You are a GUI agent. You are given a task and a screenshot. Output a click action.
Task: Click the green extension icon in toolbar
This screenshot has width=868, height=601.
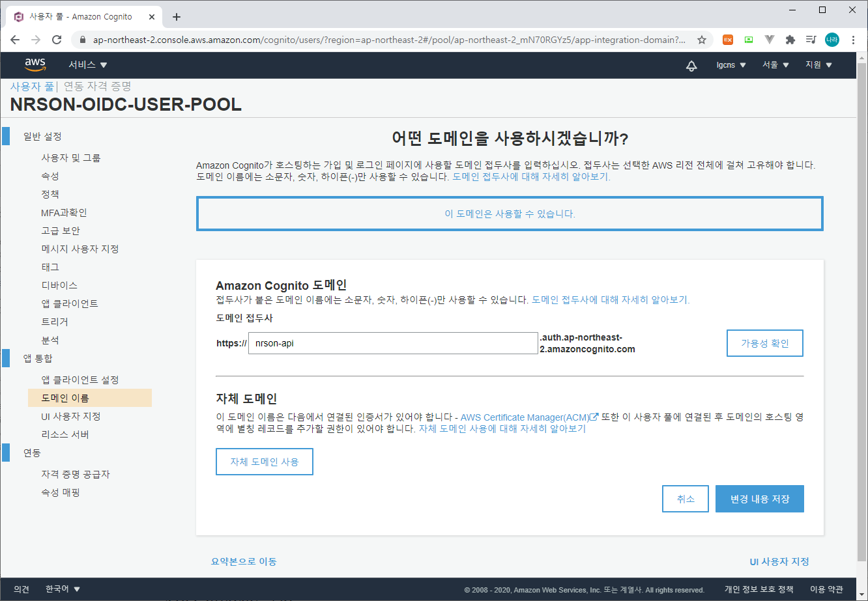[x=749, y=40]
